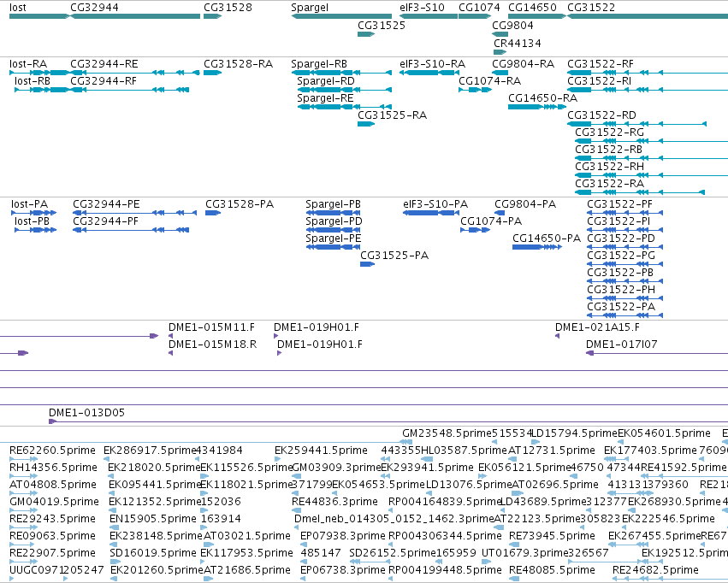Viewport: 728px width, 583px height.
Task: Click the RE62260.5prime EST label
Action: [52, 450]
